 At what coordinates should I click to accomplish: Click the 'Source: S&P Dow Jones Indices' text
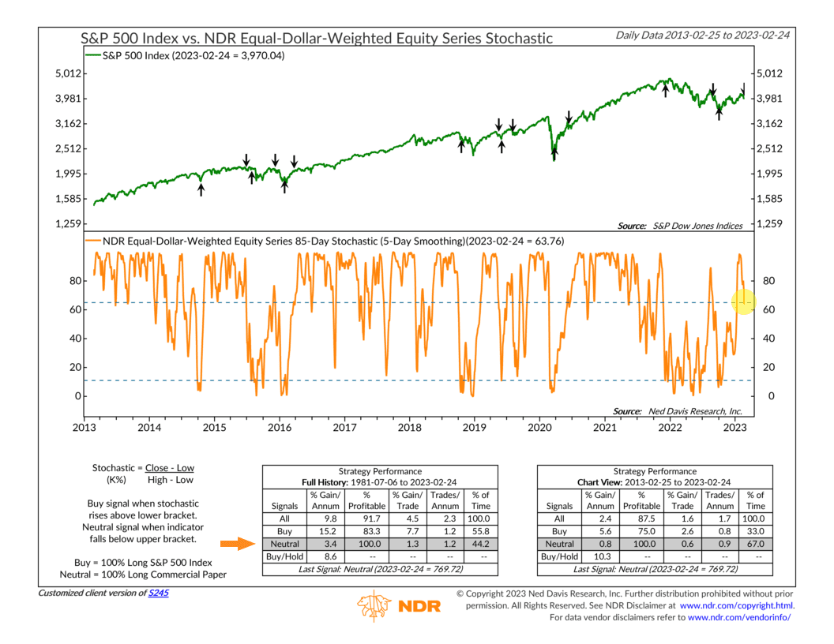click(x=680, y=226)
